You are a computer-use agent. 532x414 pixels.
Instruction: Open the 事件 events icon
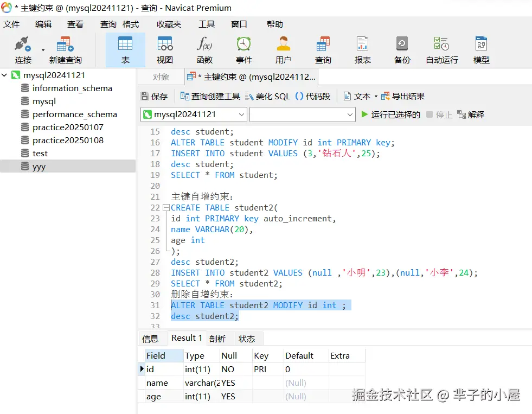(x=244, y=50)
